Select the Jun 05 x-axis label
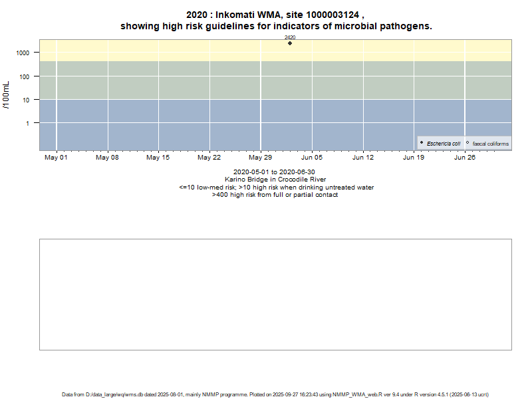 coord(312,158)
